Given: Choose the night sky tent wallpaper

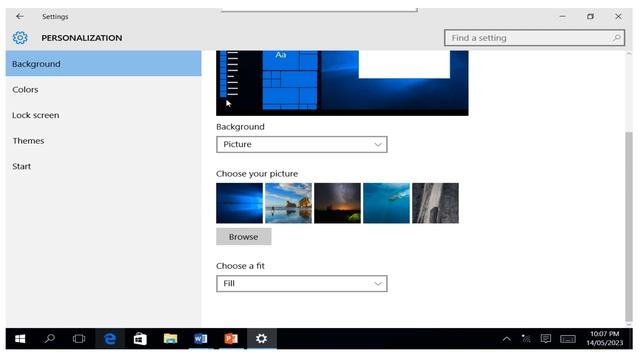Looking at the screenshot, I should point(338,203).
